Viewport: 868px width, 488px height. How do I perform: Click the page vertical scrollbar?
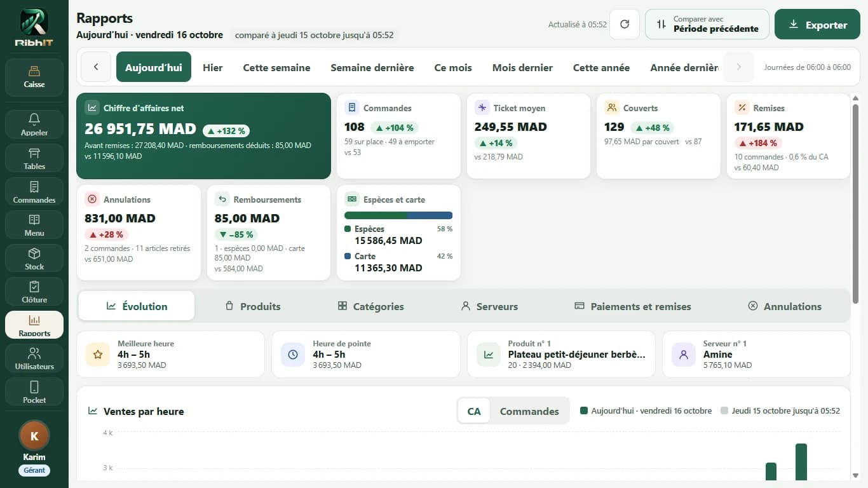pos(855,203)
